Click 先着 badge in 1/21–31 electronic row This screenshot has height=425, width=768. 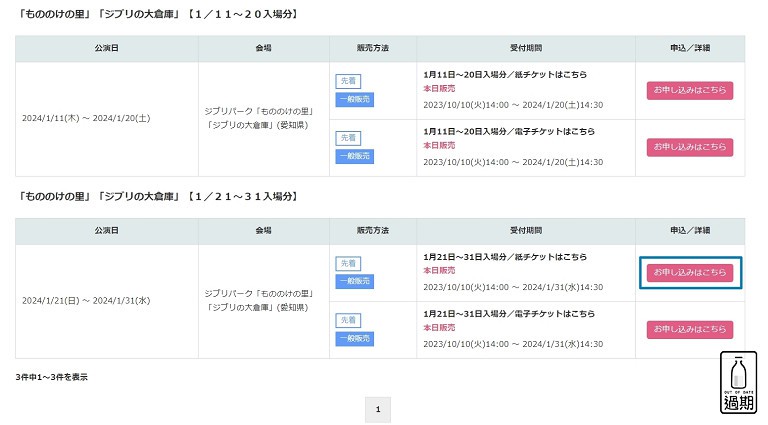tap(348, 320)
